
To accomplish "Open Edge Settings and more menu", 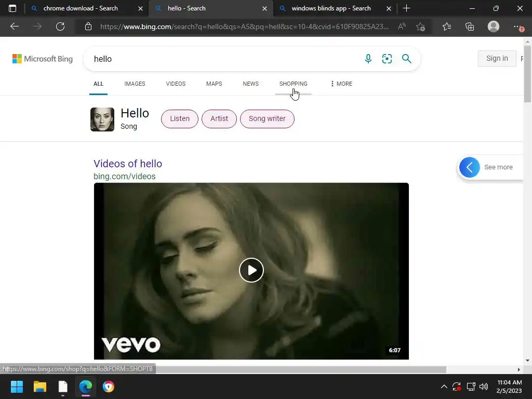I will [518, 27].
